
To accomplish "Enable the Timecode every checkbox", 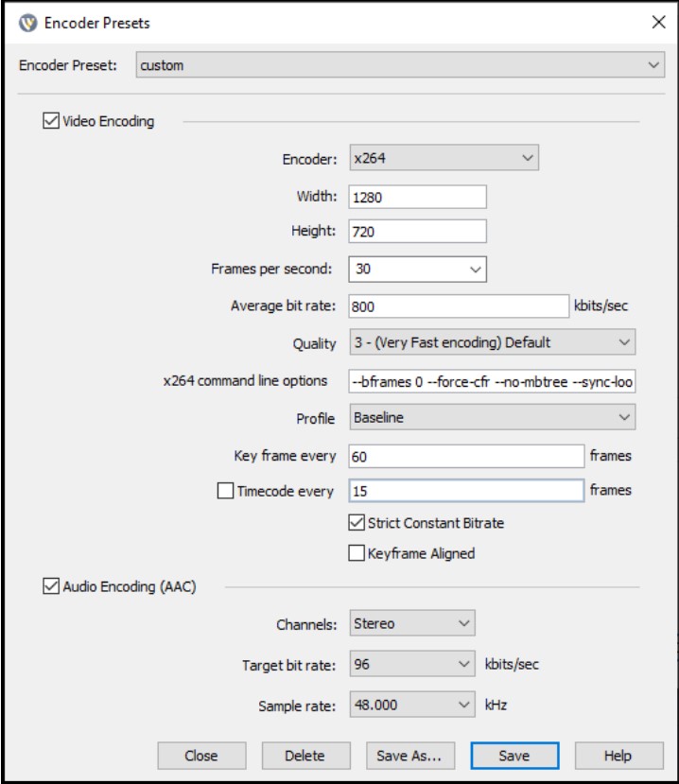I will [x=225, y=491].
